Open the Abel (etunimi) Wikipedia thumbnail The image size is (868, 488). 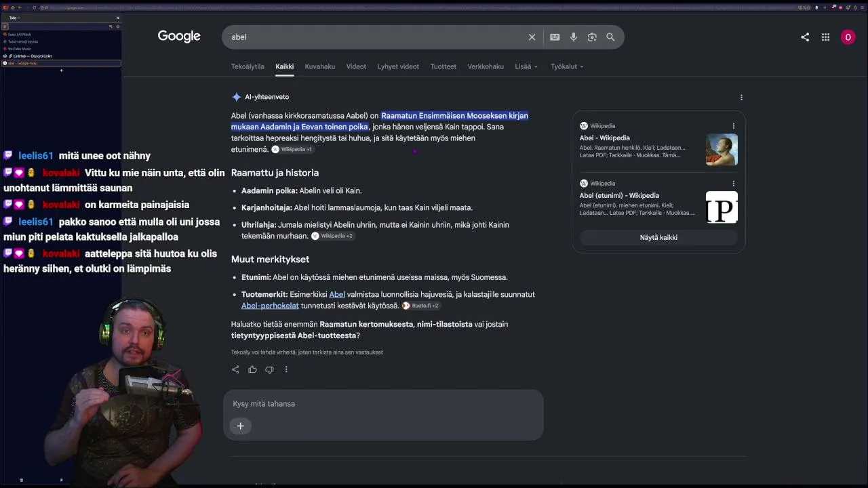coord(722,207)
